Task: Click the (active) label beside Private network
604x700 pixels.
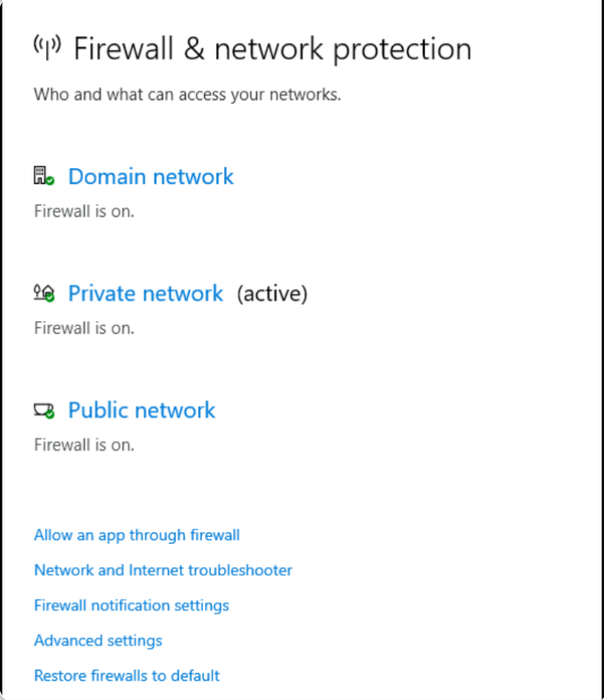Action: 272,294
